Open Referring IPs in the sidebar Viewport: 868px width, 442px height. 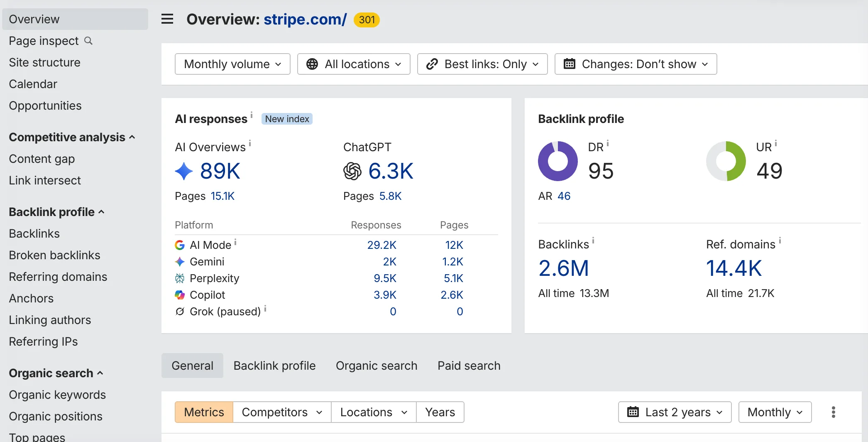[43, 341]
